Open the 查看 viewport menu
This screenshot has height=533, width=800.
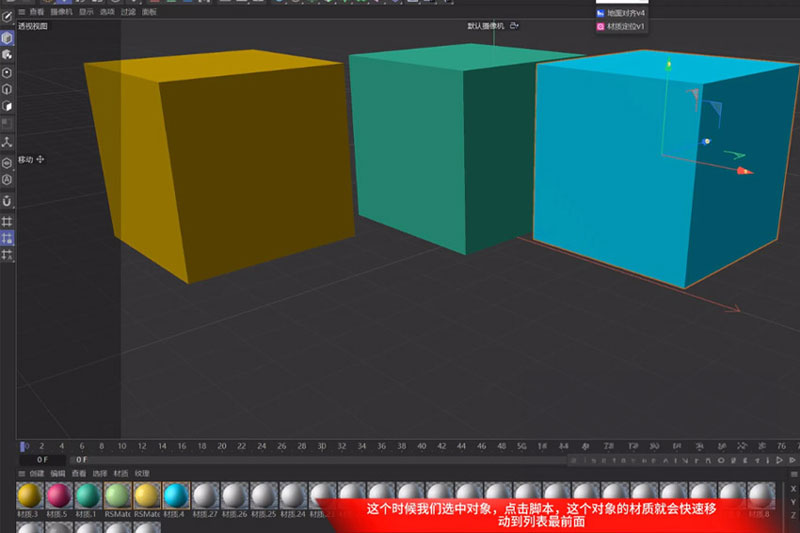[37, 12]
